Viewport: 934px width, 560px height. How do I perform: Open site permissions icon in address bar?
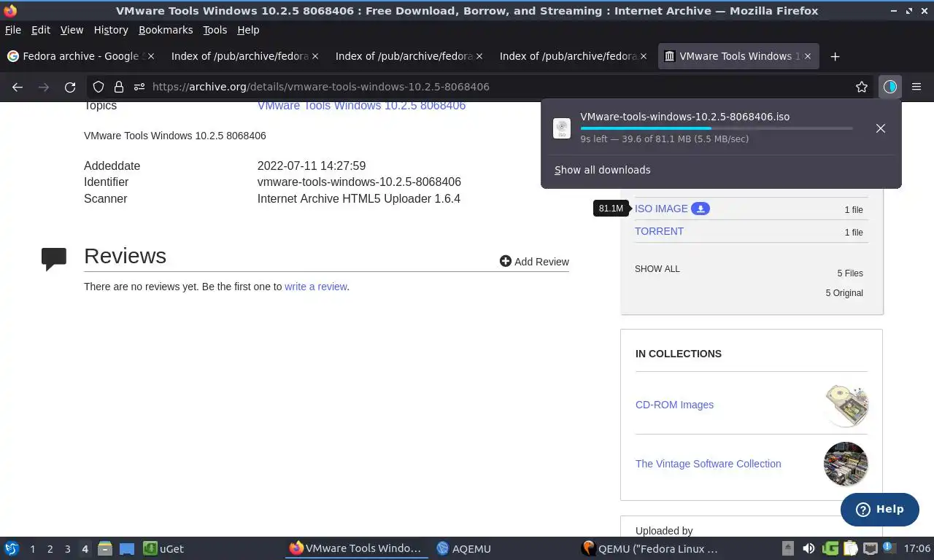(x=139, y=87)
